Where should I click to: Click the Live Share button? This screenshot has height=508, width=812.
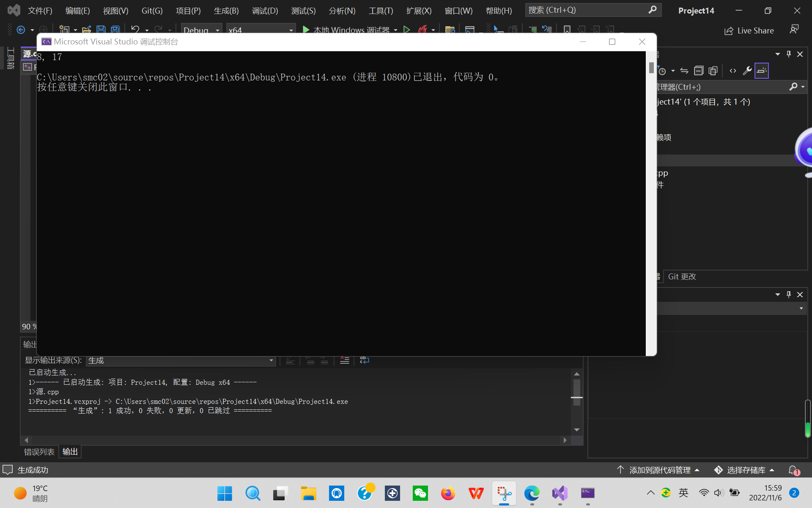click(749, 30)
